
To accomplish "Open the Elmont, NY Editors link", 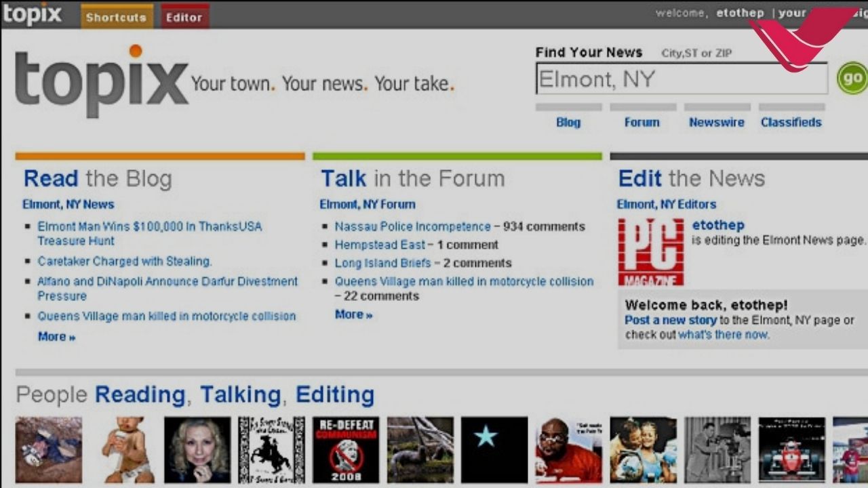I will click(666, 204).
